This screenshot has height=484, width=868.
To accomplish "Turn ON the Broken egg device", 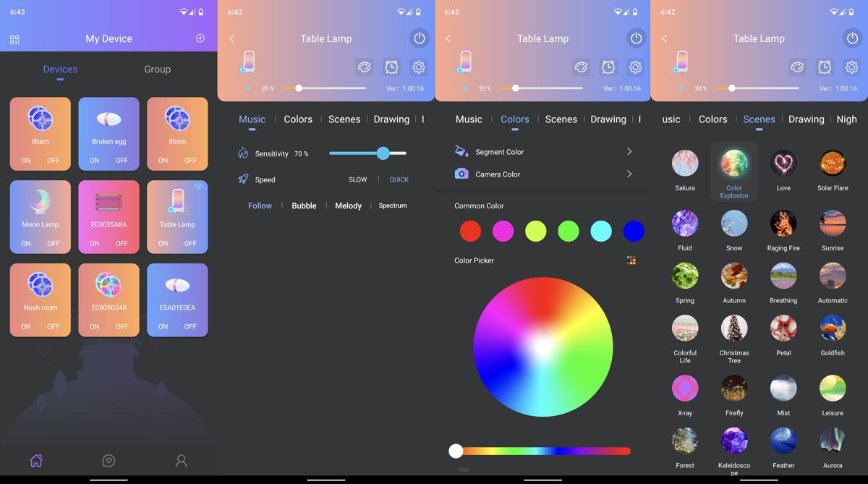I will click(x=95, y=161).
